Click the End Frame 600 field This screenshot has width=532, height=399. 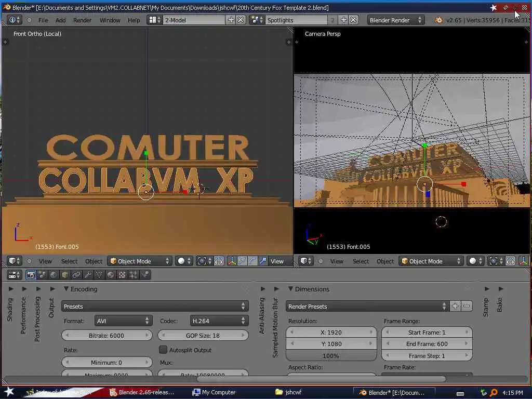(x=427, y=344)
